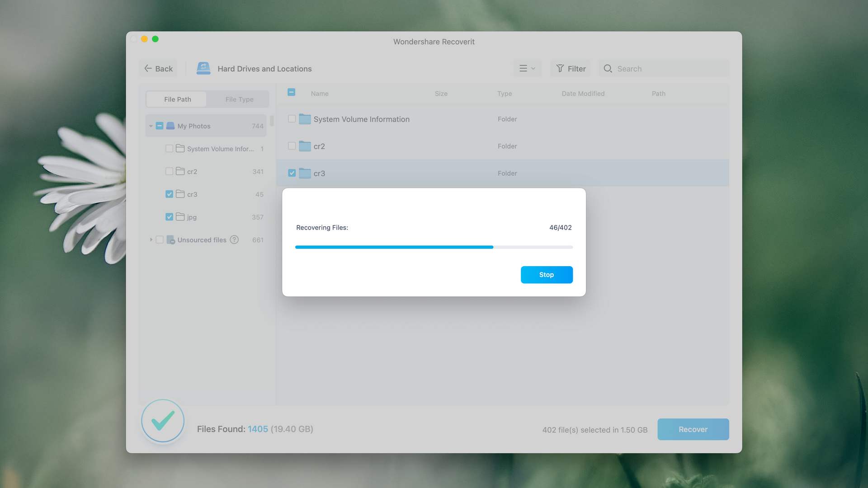Image resolution: width=868 pixels, height=488 pixels.
Task: Click the yellow minimize window button
Action: coord(144,39)
